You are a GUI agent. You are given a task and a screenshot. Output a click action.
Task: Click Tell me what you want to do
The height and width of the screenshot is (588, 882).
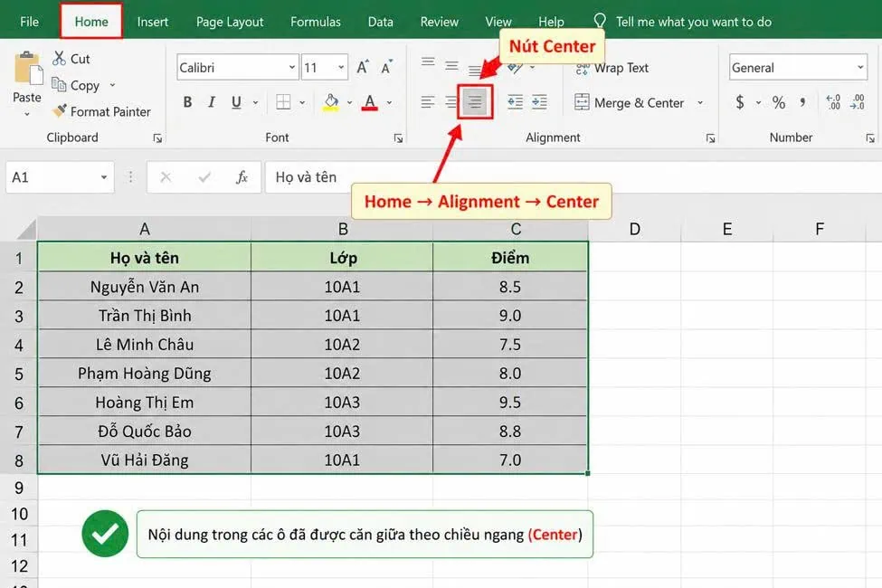click(x=694, y=22)
